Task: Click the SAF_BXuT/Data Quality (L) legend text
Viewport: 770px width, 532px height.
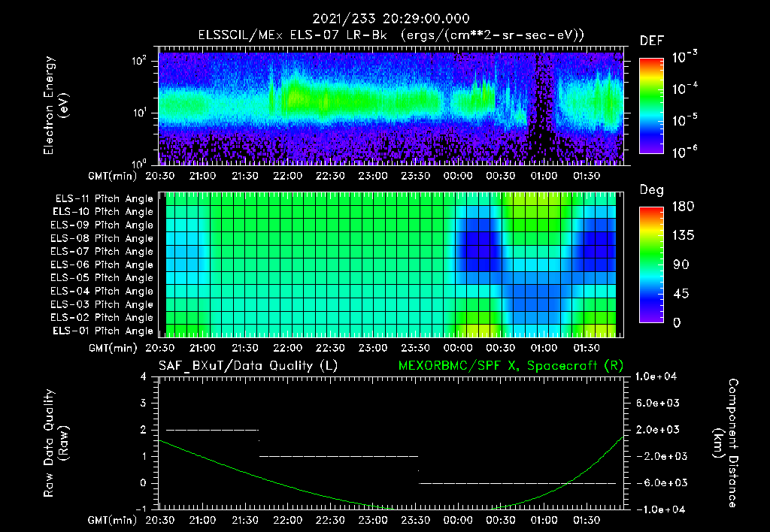Action: pyautogui.click(x=248, y=366)
